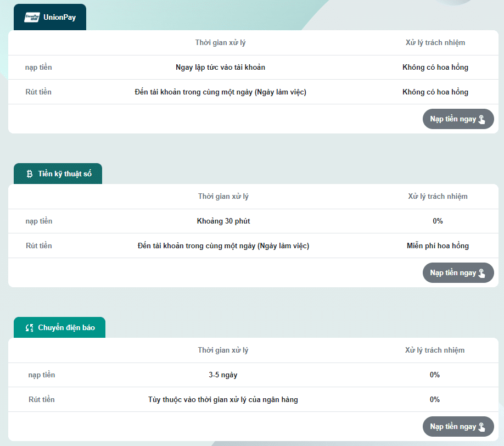Click the Miễn phí hoa hồng cell
Image resolution: width=504 pixels, height=446 pixels.
tap(438, 246)
